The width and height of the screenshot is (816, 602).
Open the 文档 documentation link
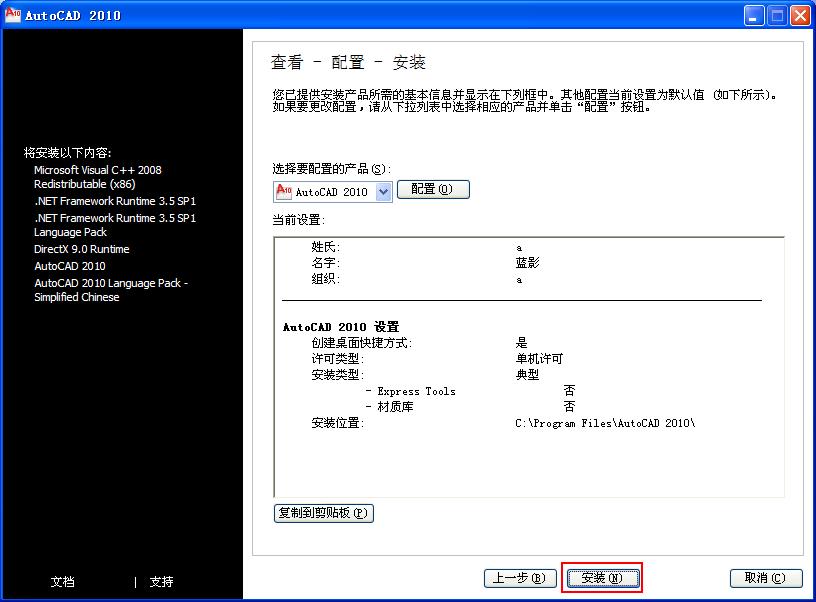[62, 582]
